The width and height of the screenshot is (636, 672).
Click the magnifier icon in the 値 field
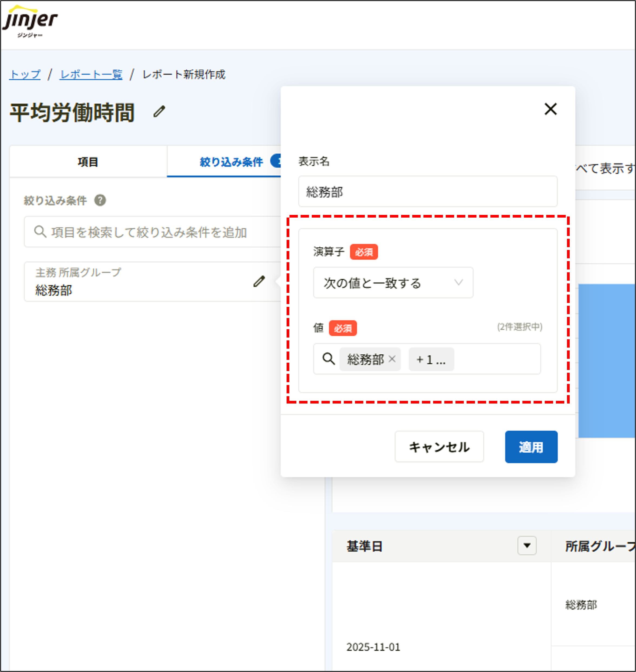tap(328, 359)
